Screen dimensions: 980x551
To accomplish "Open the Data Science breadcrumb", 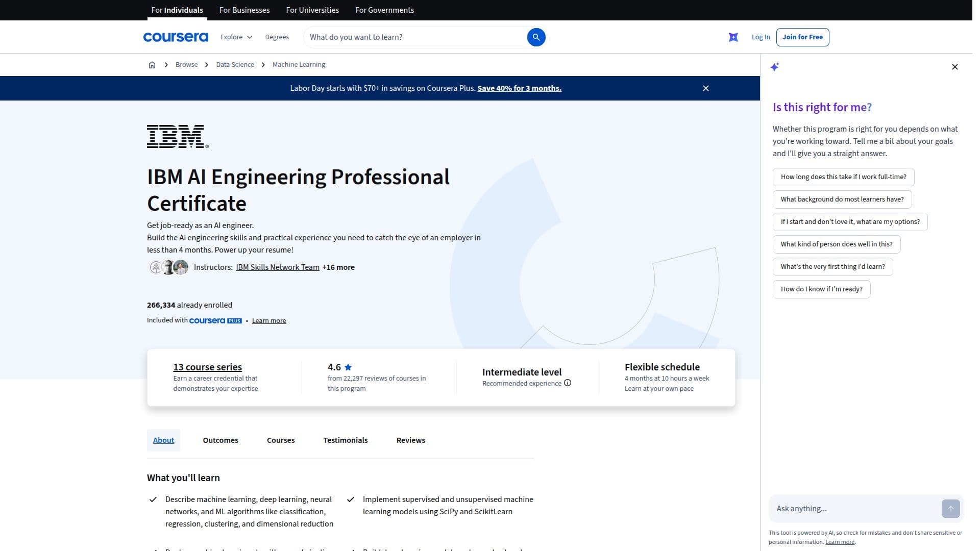I will click(x=235, y=65).
